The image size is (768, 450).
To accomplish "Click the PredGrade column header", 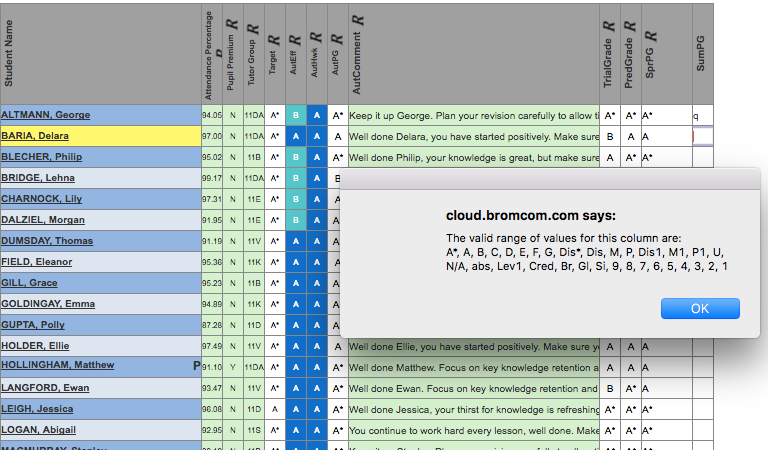I will pos(631,54).
